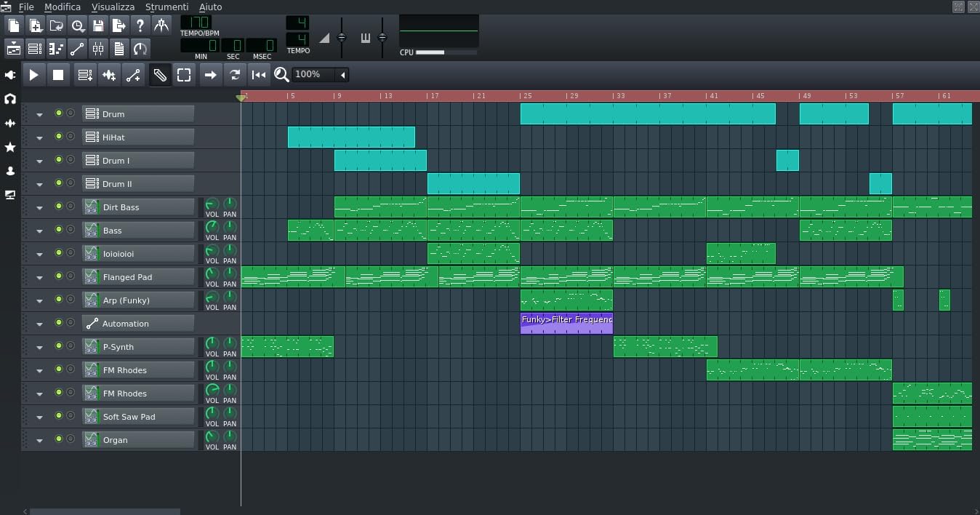The height and width of the screenshot is (515, 980).
Task: Open My Presets star sidebar
Action: click(x=10, y=148)
